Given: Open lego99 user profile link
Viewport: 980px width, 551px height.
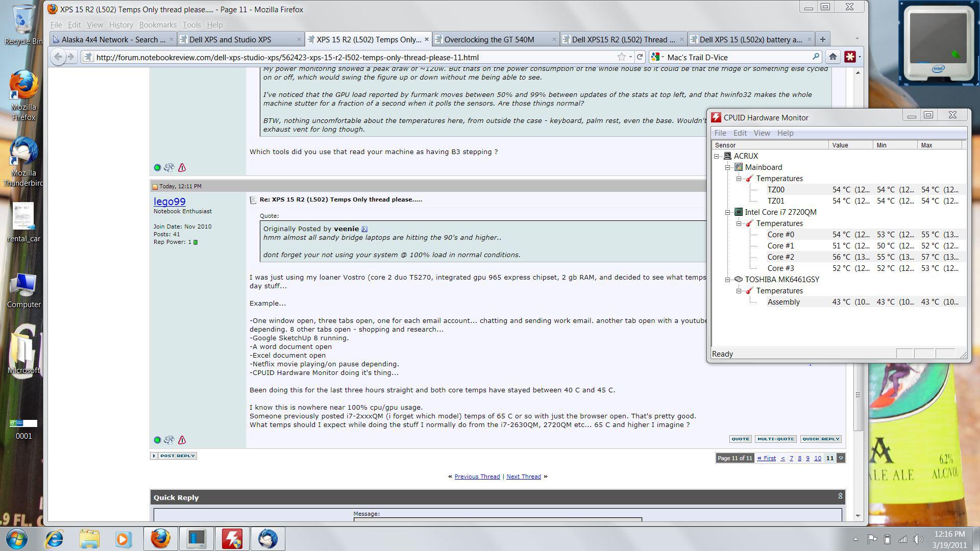Looking at the screenshot, I should 169,202.
